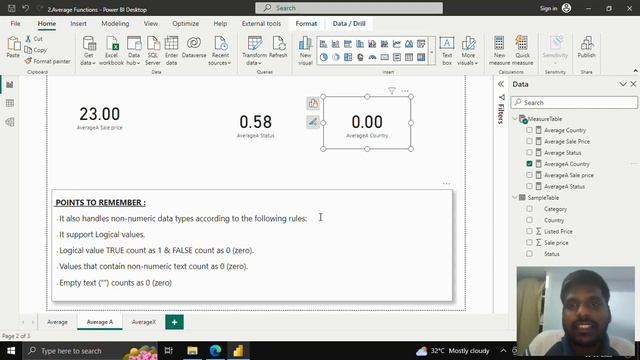Image resolution: width=640 pixels, height=360 pixels.
Task: Switch to Model view in left sidebar
Action: pos(10,122)
